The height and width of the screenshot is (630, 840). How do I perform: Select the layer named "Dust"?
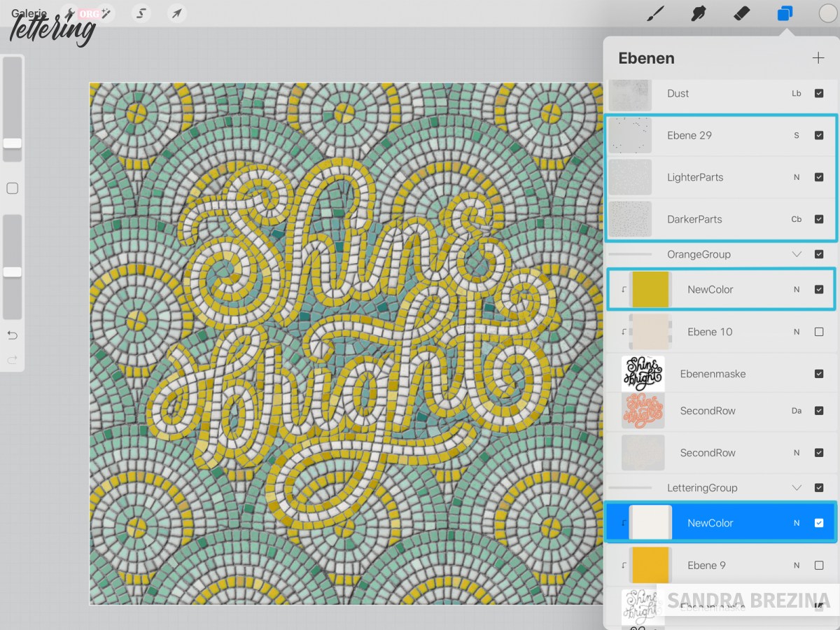678,93
